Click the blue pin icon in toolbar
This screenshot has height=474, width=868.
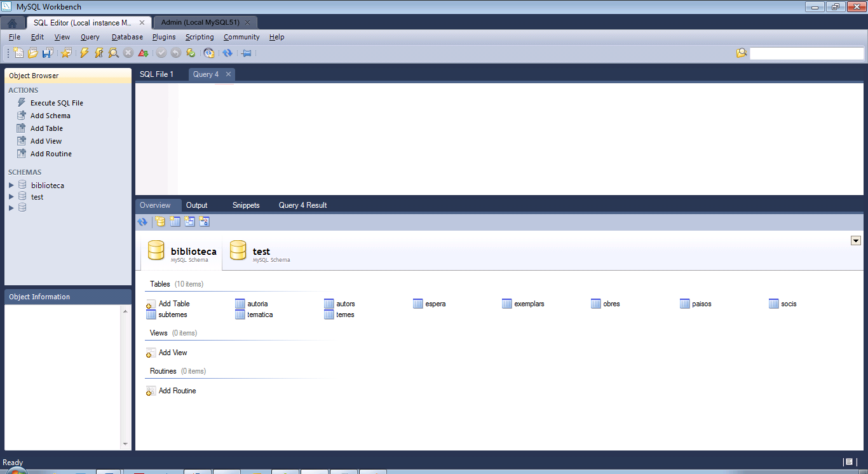[247, 53]
